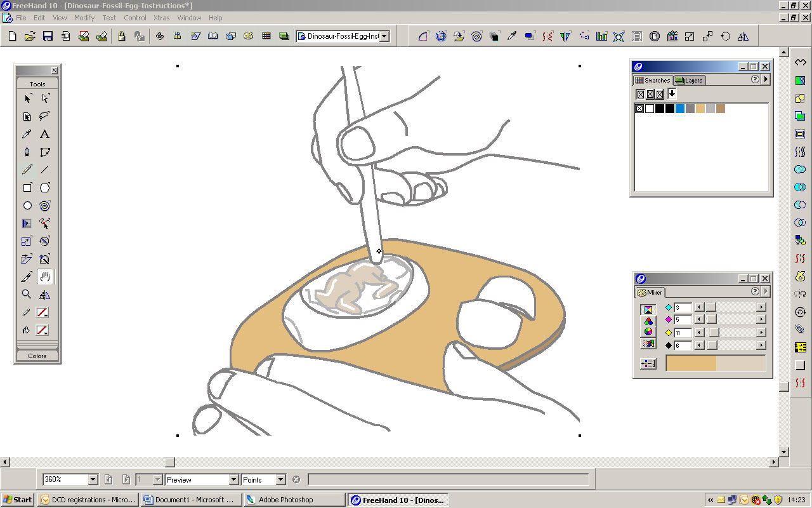
Task: Switch Mixer to RGB mode
Action: [x=648, y=321]
